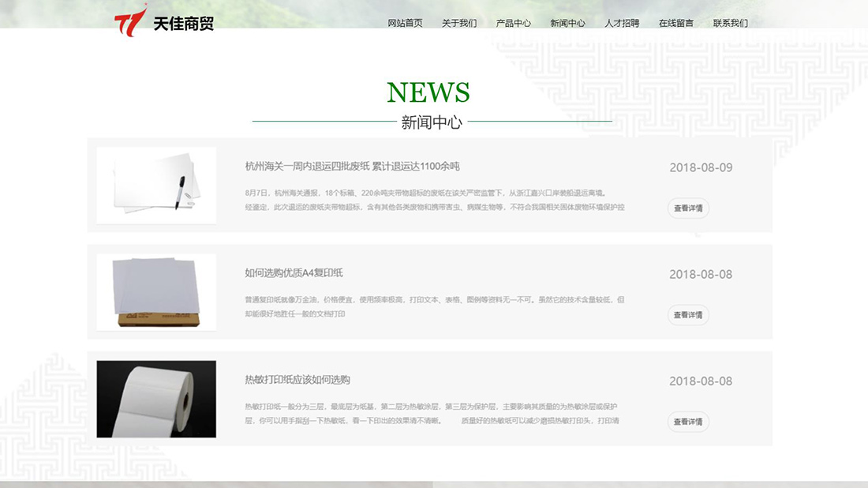Click the 新闻中心 subtitle under NEWS
Screen dimensions: 868x488
point(432,122)
